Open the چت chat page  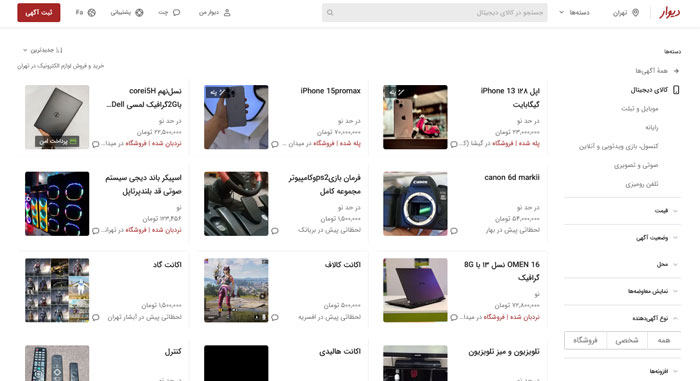(x=169, y=13)
